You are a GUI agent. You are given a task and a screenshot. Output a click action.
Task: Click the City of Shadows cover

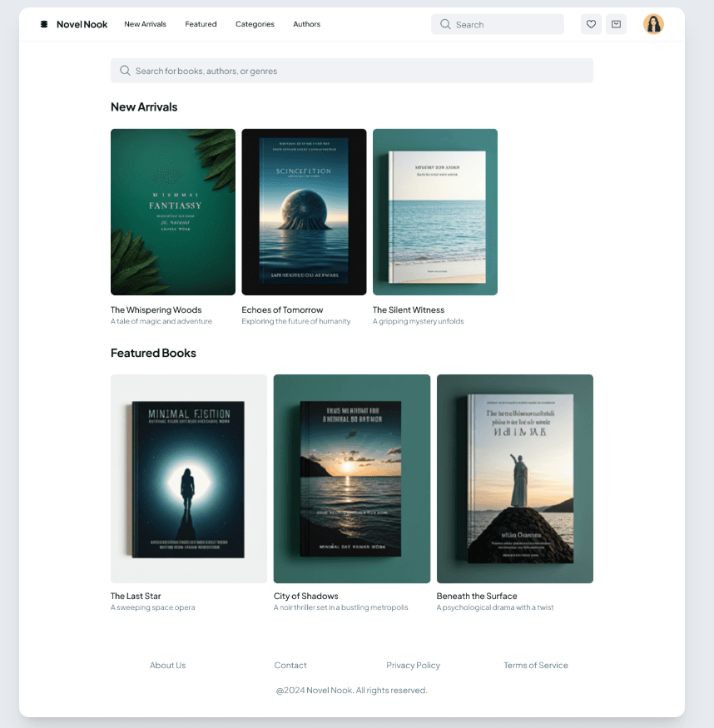[351, 478]
